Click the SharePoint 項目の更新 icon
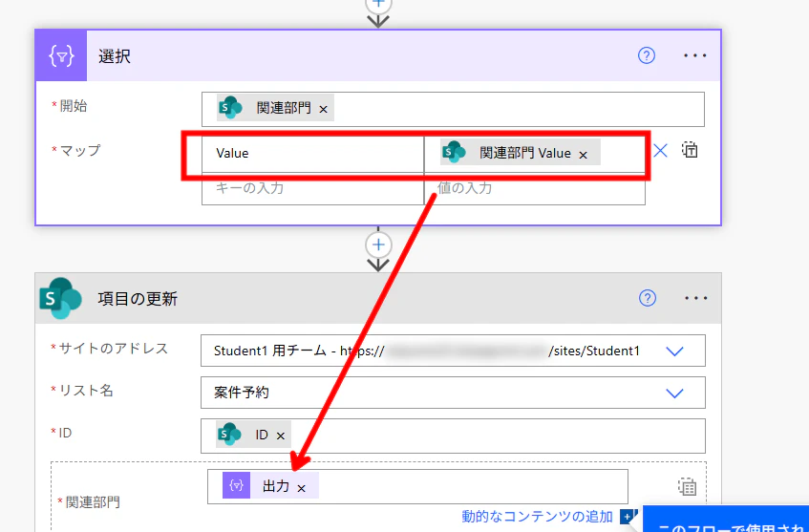 click(61, 298)
